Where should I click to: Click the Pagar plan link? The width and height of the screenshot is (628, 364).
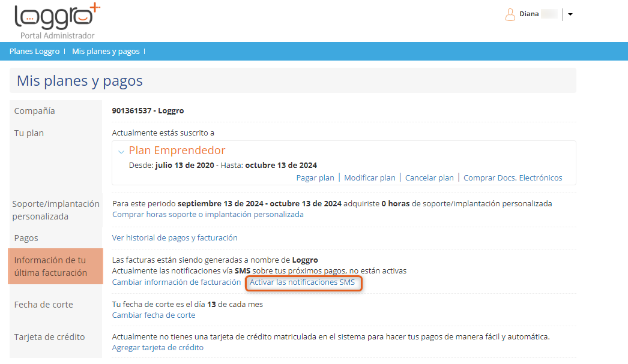315,178
